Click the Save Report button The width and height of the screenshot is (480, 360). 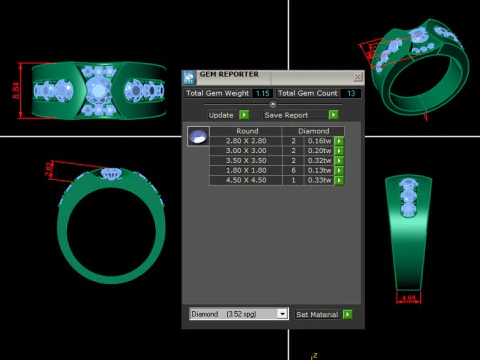(295, 115)
